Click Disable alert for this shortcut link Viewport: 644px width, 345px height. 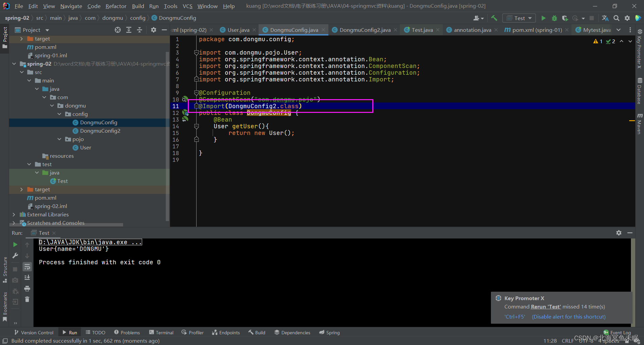click(569, 317)
